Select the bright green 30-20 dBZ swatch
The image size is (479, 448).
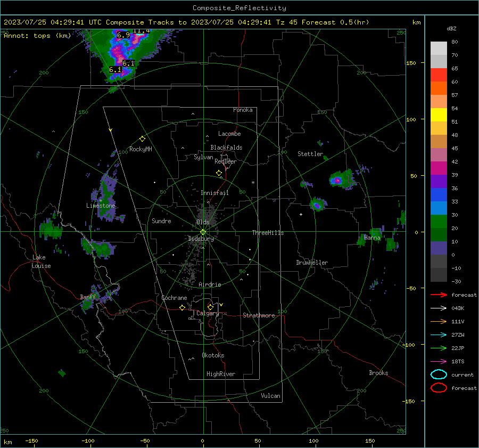point(439,222)
